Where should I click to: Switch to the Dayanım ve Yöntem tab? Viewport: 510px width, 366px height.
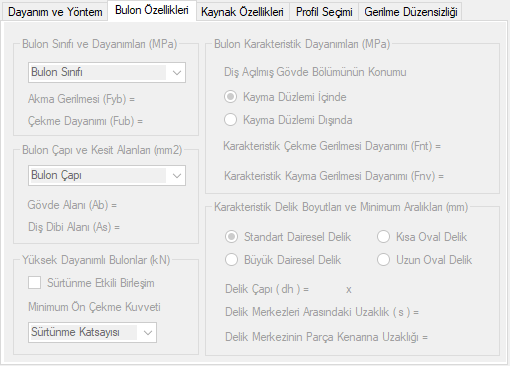[55, 12]
